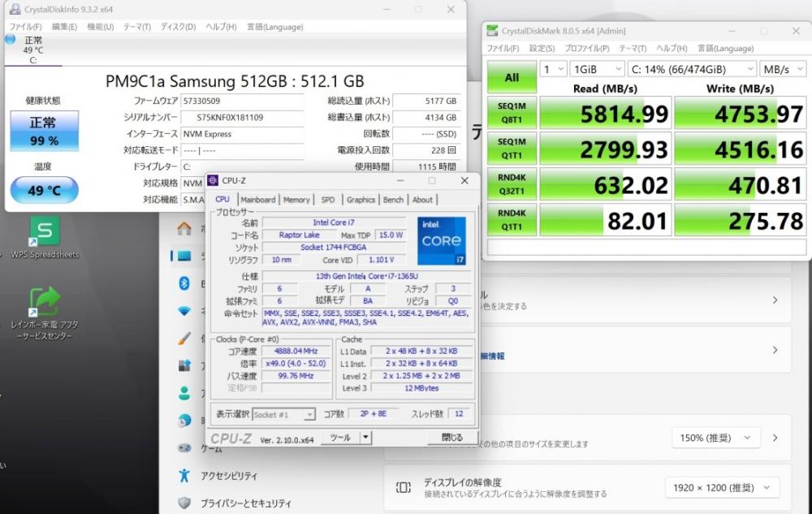
Task: Open the ツール dropdown arrow in CPU-Z
Action: click(365, 438)
